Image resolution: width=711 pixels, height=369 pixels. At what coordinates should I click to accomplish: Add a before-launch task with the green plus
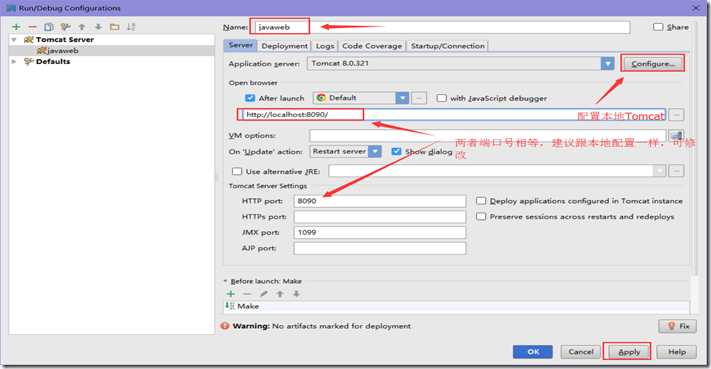pyautogui.click(x=231, y=294)
